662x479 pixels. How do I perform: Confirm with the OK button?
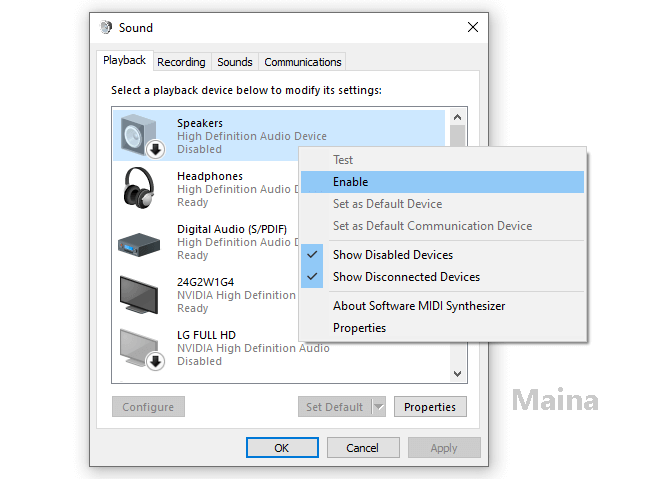point(282,448)
